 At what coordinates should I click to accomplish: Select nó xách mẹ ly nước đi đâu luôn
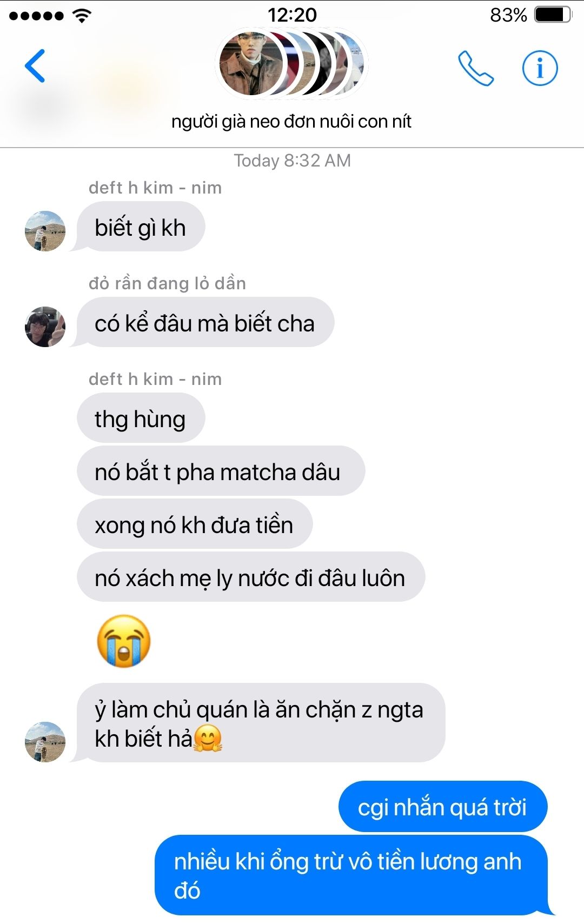pyautogui.click(x=251, y=577)
